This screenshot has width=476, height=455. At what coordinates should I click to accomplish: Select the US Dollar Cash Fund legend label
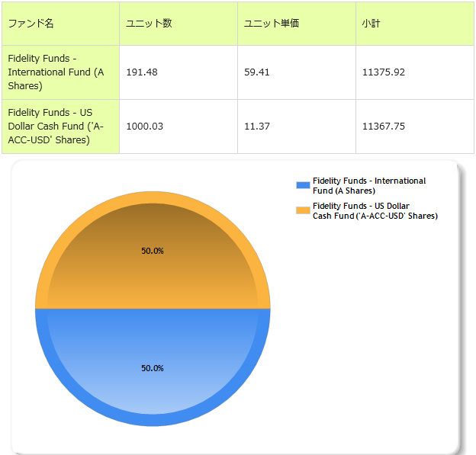375,210
